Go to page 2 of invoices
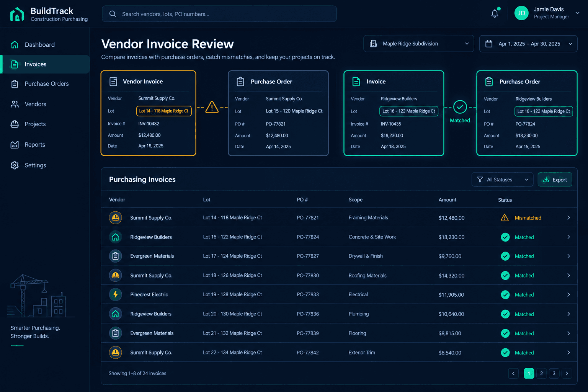The image size is (588, 392). [541, 373]
